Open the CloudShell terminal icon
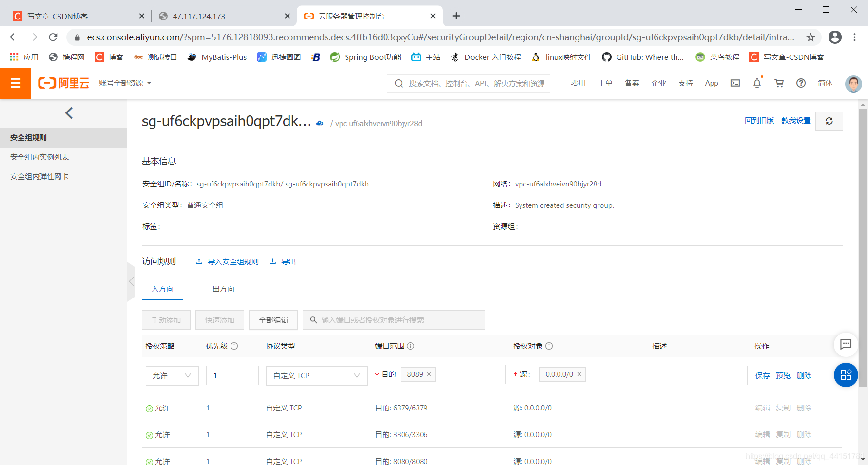The height and width of the screenshot is (465, 868). (735, 83)
